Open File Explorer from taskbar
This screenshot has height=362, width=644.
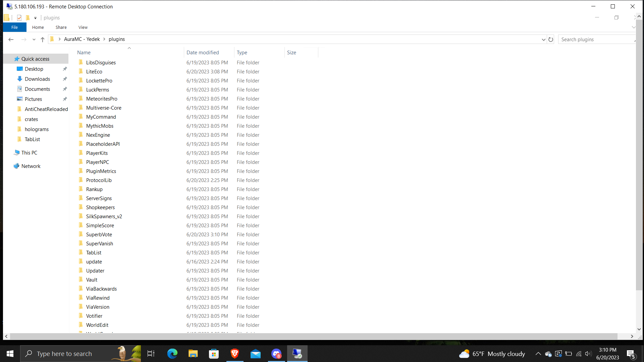point(193,354)
